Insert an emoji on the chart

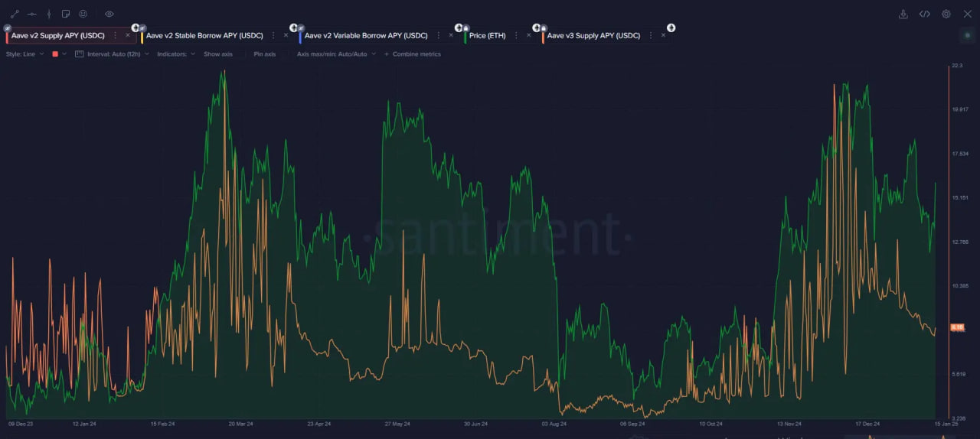[x=83, y=14]
